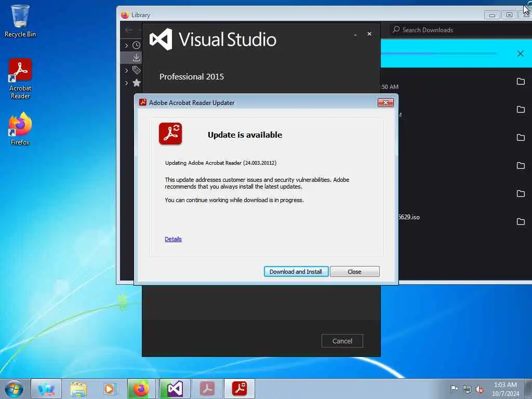Click the Acrobat icon in updater title bar

143,102
